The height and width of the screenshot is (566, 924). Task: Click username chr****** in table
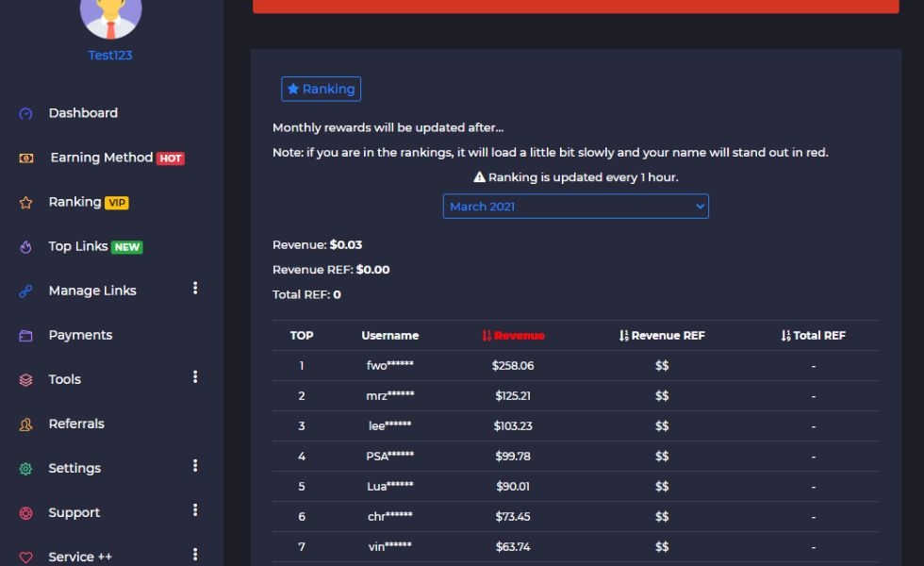point(390,517)
